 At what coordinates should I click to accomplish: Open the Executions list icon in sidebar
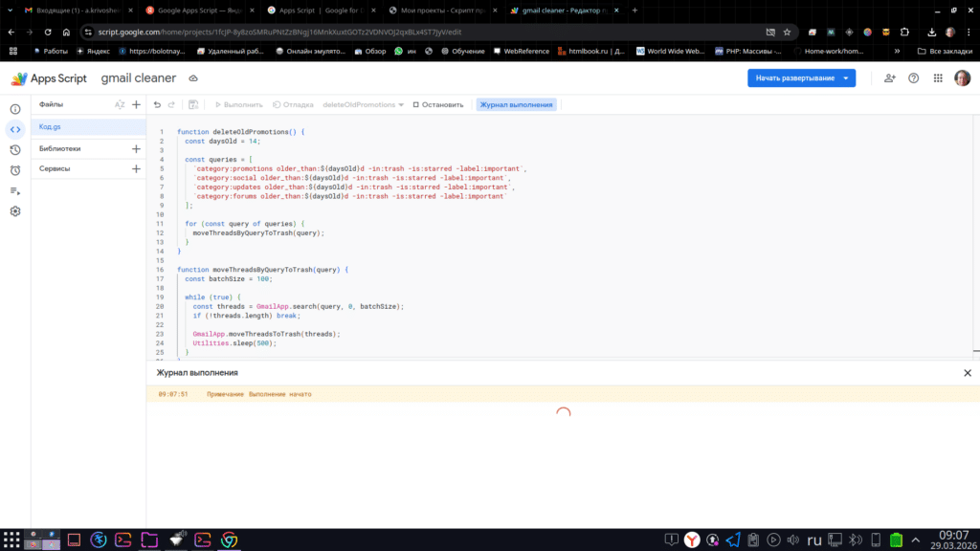[x=15, y=190]
